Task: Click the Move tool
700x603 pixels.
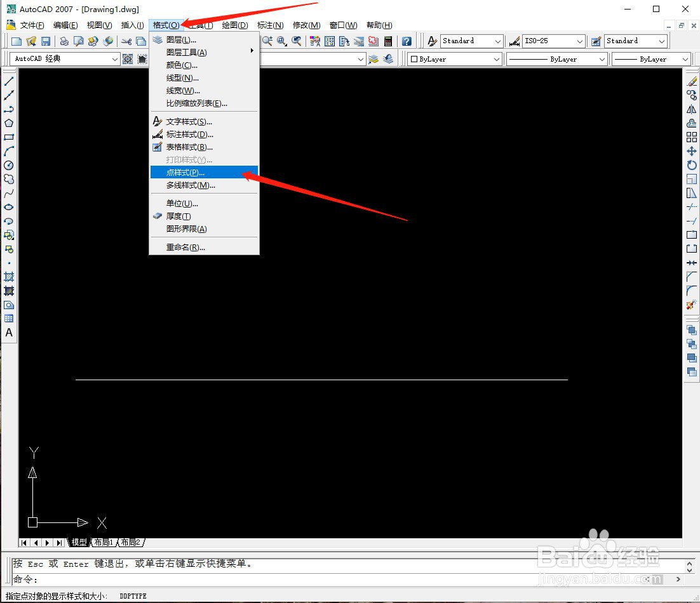Action: click(692, 151)
